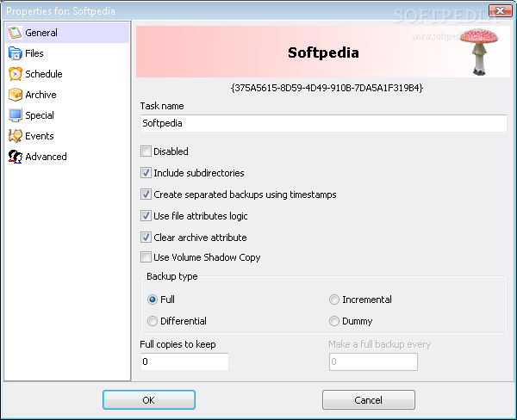The width and height of the screenshot is (517, 420).
Task: Go to the Schedule section
Action: [x=67, y=74]
